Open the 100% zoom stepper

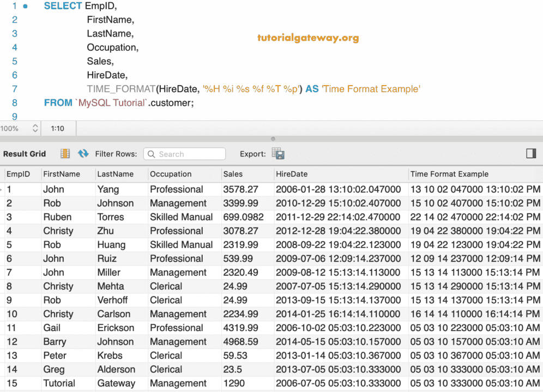[x=35, y=129]
